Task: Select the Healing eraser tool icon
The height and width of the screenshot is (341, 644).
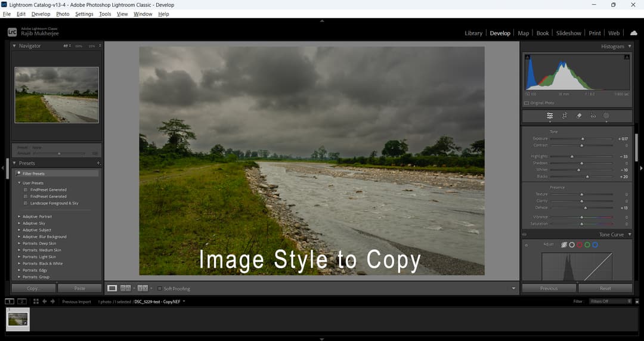Action: pyautogui.click(x=578, y=116)
